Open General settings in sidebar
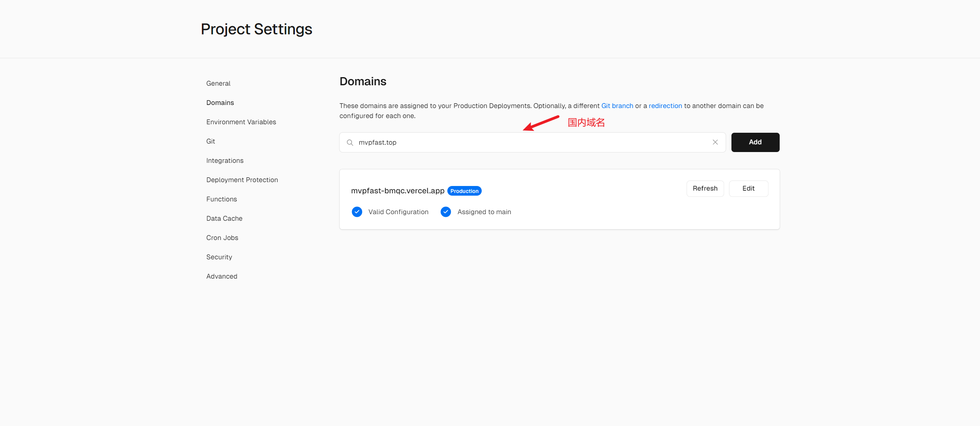The width and height of the screenshot is (980, 426). coord(218,83)
